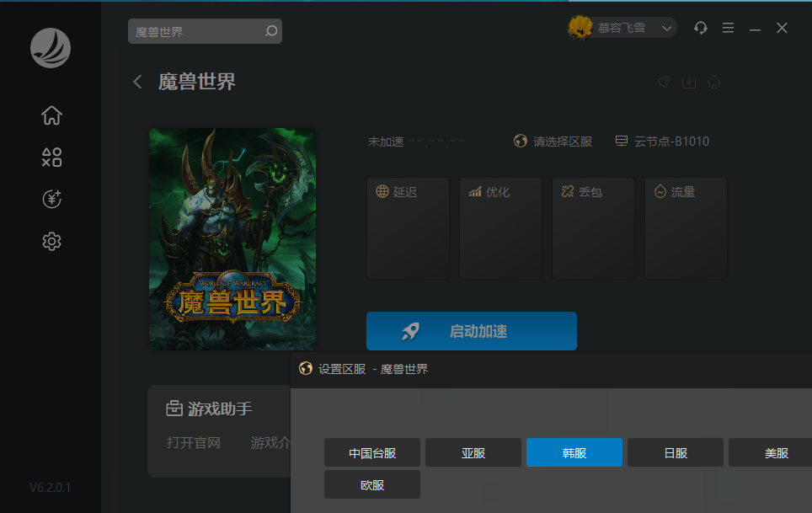The width and height of the screenshot is (812, 513).
Task: Click the 延迟 latency card
Action: click(408, 228)
